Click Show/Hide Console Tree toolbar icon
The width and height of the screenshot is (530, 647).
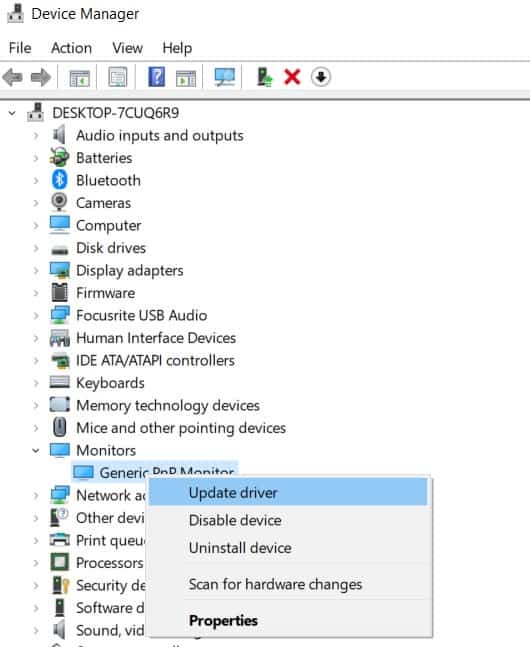[79, 78]
